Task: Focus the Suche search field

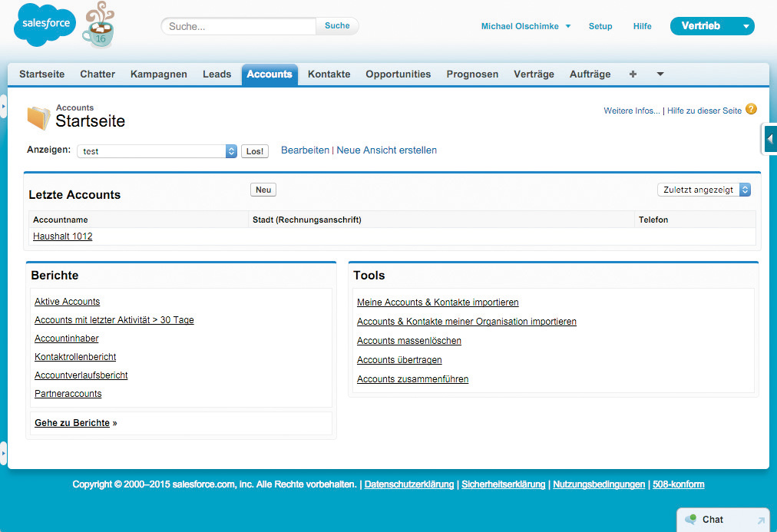Action: coord(238,26)
